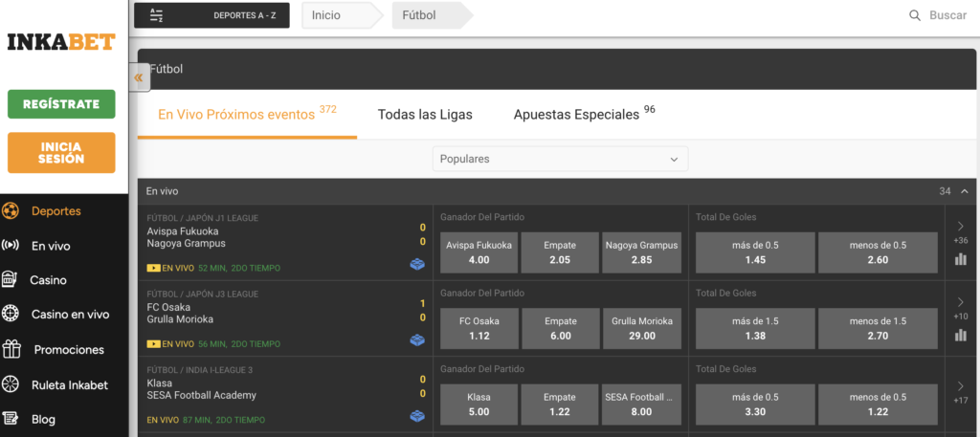
Task: Open En vivo in the sidebar menu
Action: pyautogui.click(x=51, y=246)
